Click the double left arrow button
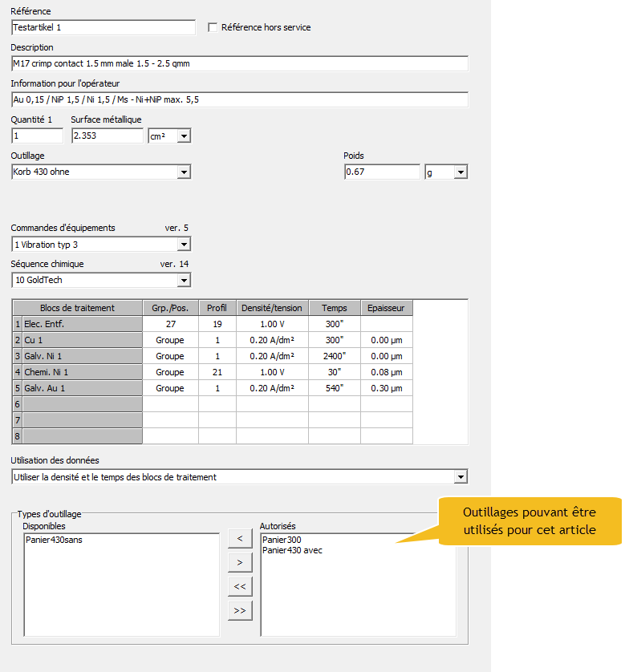 click(x=240, y=586)
